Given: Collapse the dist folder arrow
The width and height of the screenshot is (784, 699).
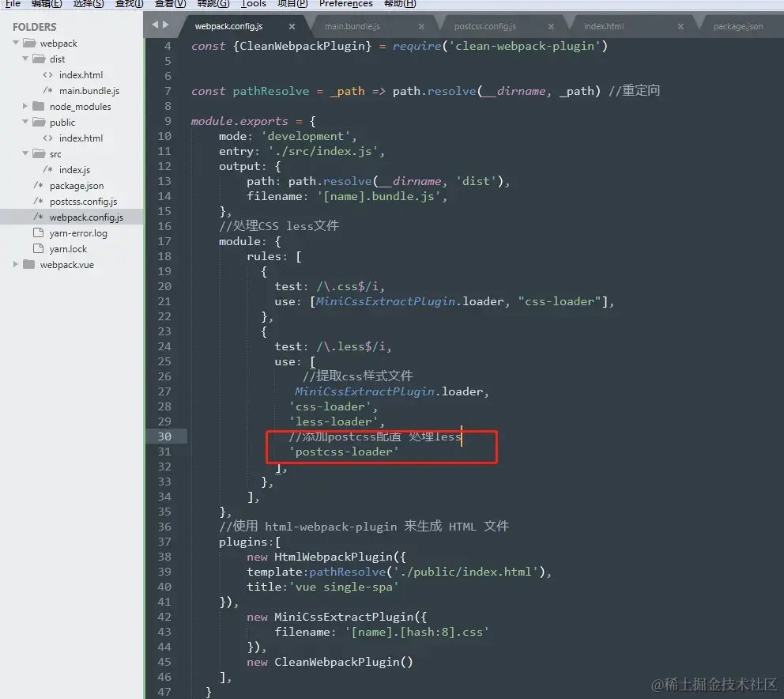Looking at the screenshot, I should (x=25, y=59).
